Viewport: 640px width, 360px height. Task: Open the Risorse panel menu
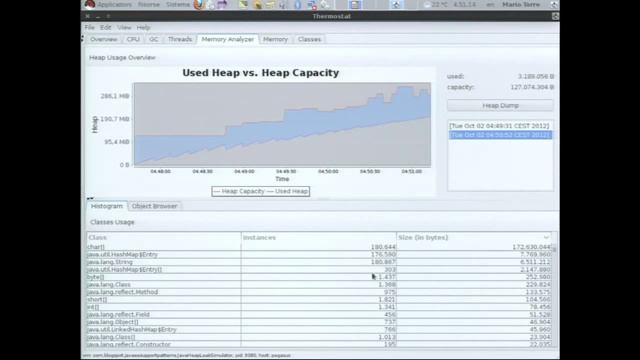[x=149, y=4]
